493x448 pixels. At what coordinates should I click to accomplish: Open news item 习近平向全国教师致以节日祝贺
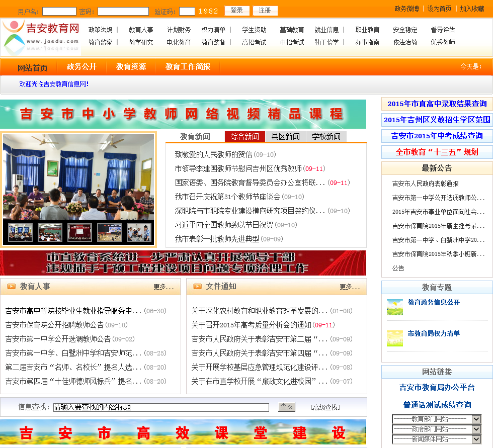click(224, 225)
